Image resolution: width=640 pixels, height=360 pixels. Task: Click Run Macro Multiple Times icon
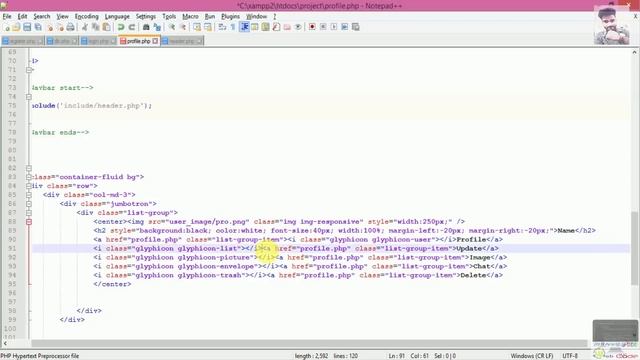[x=344, y=27]
